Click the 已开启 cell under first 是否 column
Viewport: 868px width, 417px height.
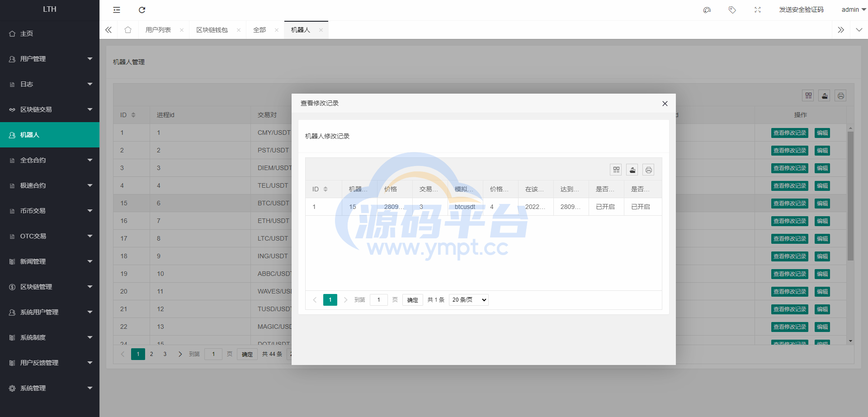point(605,207)
